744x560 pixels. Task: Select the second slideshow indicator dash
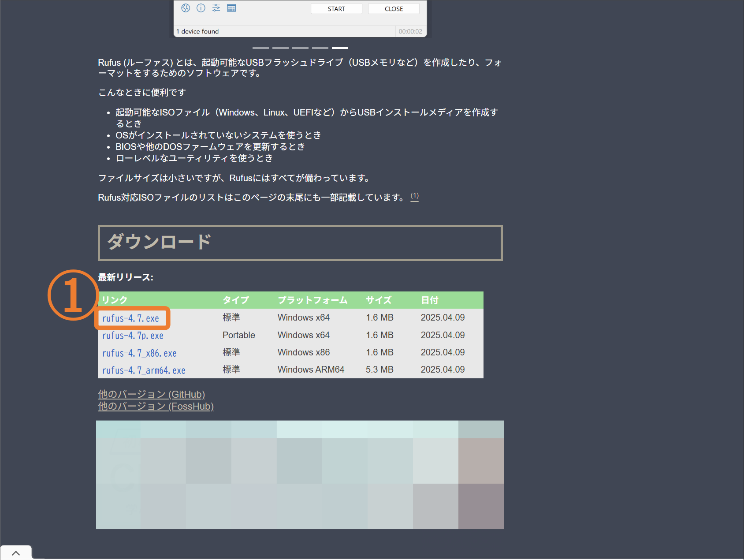pyautogui.click(x=280, y=48)
